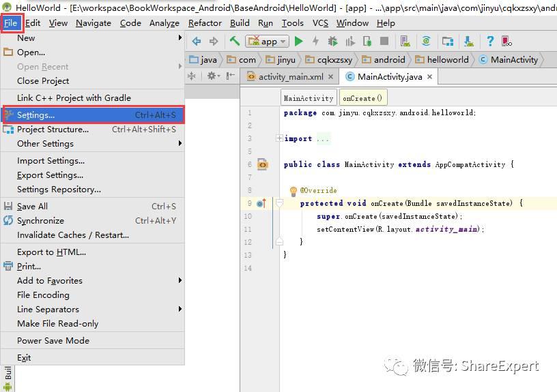
Task: Click the override gutter marker on line 9
Action: 261,203
